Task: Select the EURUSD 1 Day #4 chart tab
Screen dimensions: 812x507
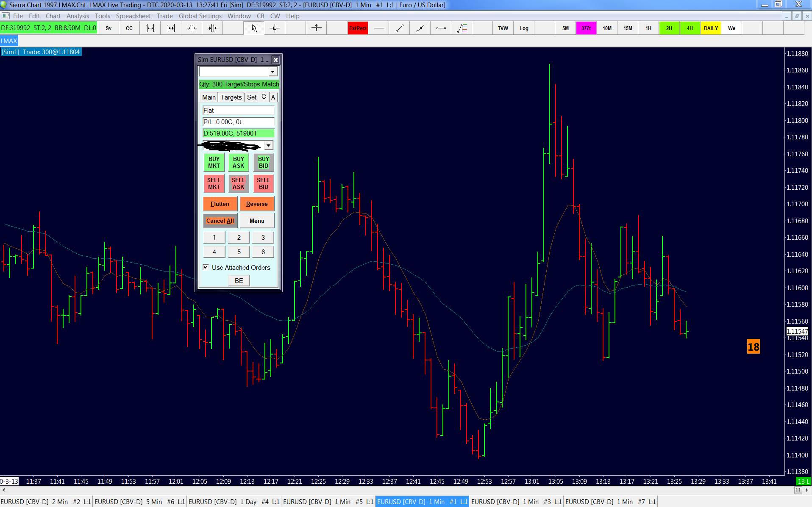Action: pyautogui.click(x=234, y=501)
